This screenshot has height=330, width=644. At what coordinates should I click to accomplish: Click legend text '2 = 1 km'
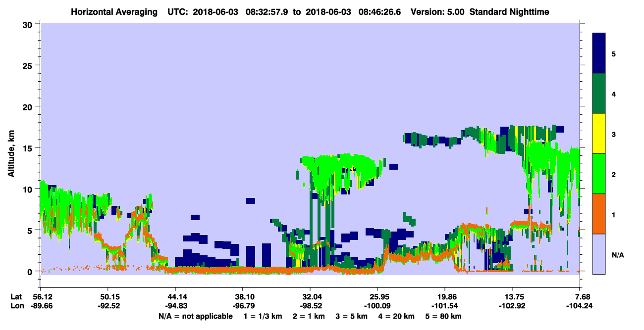(309, 316)
